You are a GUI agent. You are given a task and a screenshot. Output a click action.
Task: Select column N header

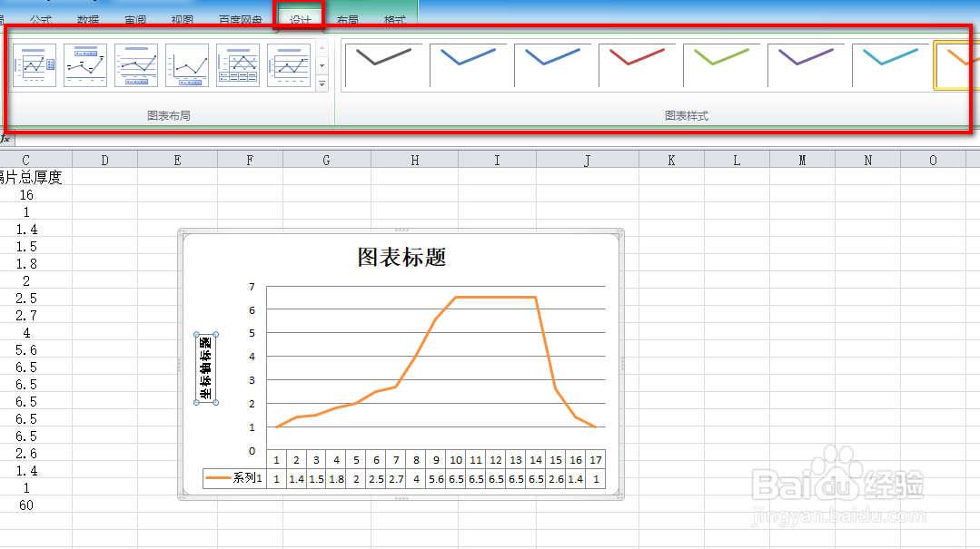(867, 160)
